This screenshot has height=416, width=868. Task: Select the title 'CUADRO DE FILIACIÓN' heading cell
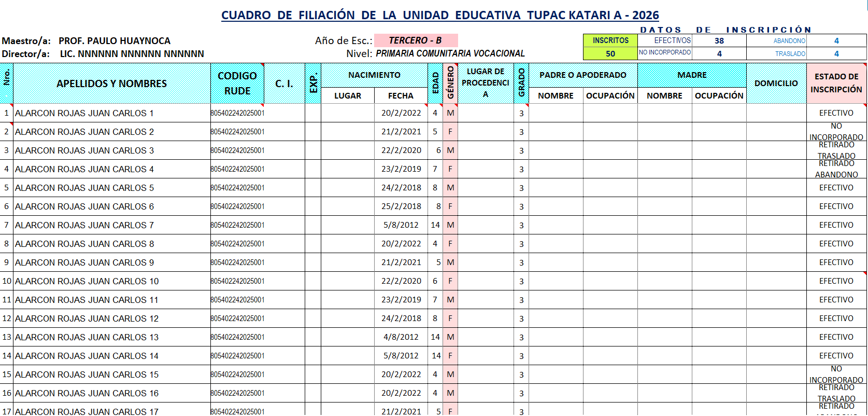coord(440,15)
